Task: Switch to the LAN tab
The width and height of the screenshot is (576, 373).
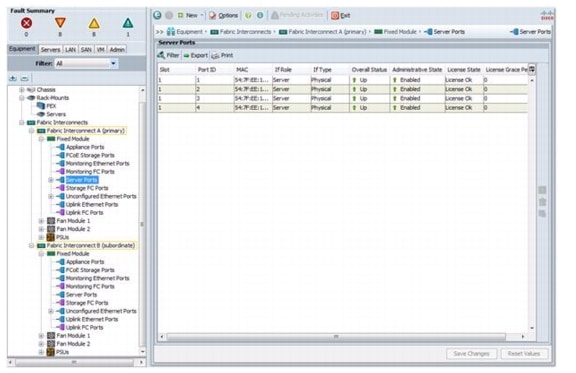Action: [71, 50]
